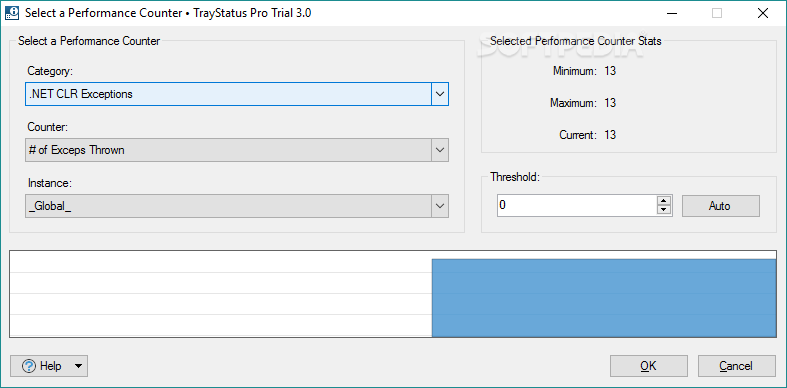Click the empty white area of graph

coord(221,294)
